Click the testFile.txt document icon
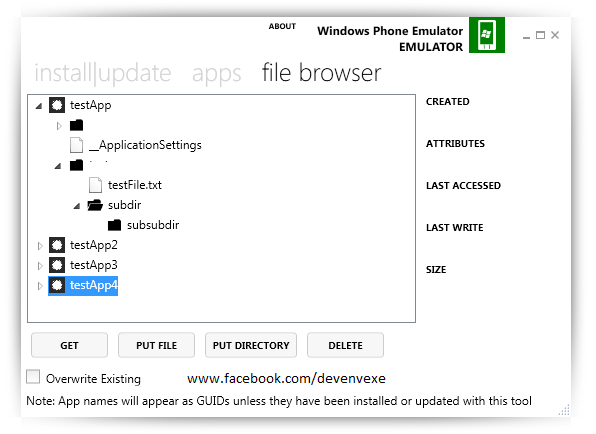 click(95, 185)
